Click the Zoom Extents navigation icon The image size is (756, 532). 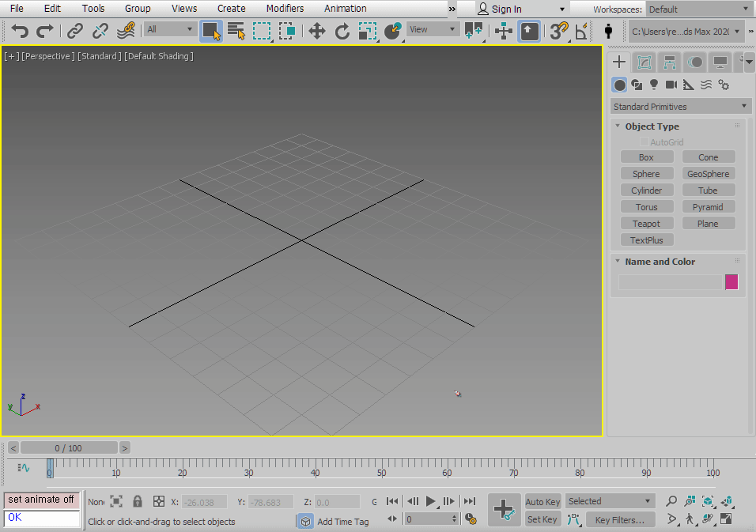[708, 501]
